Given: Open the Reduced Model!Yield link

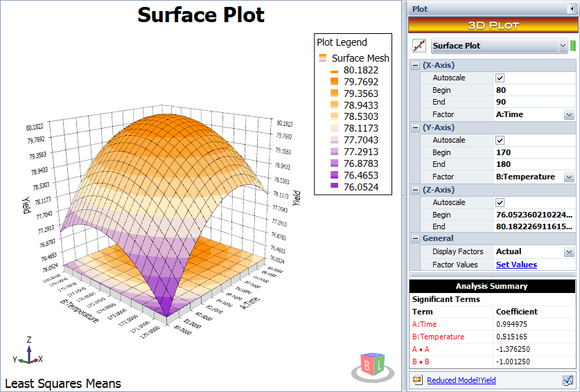Looking at the screenshot, I should pyautogui.click(x=461, y=380).
